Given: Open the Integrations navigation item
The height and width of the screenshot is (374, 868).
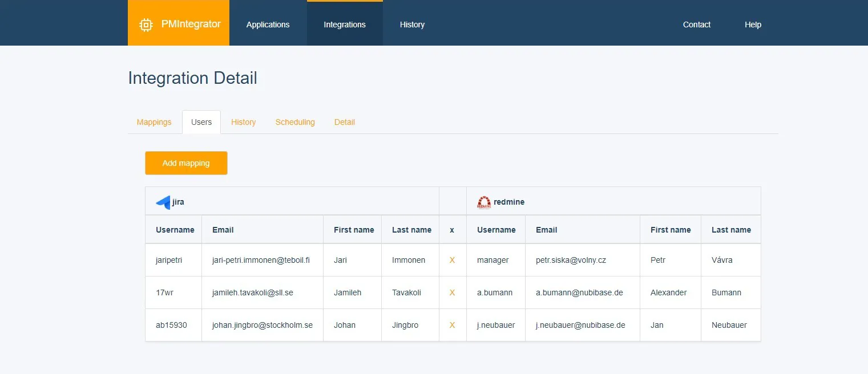Looking at the screenshot, I should point(344,25).
